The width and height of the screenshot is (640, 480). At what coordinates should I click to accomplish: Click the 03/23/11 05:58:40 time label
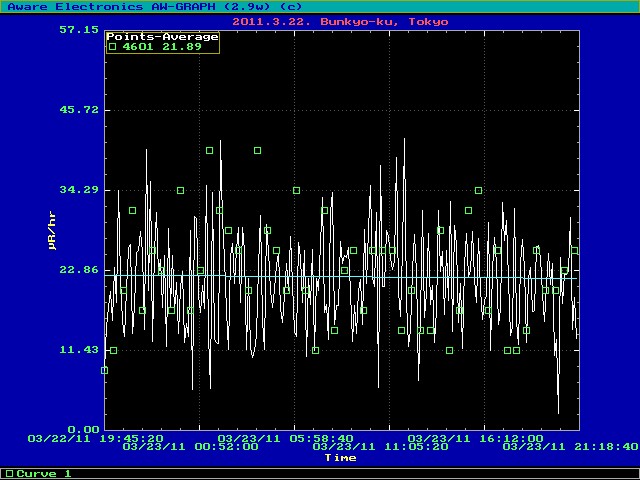point(285,438)
